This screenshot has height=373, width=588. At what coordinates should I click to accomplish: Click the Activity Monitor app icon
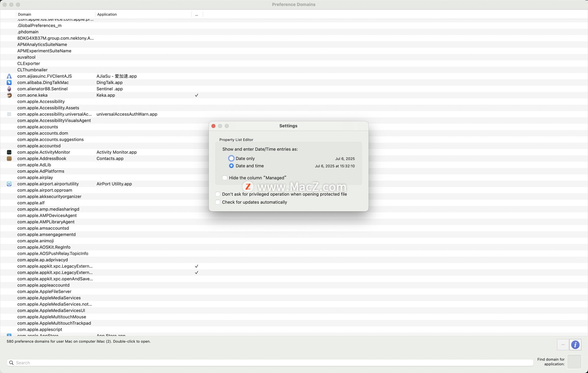9,152
